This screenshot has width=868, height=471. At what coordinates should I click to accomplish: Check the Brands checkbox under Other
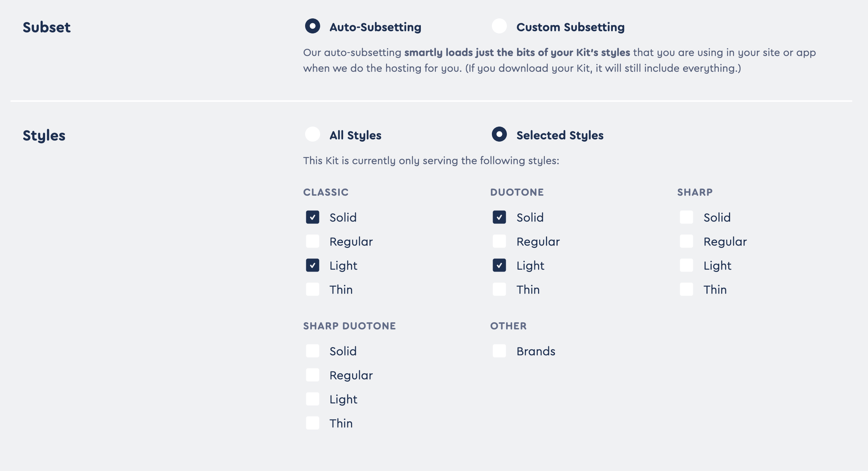click(x=499, y=351)
